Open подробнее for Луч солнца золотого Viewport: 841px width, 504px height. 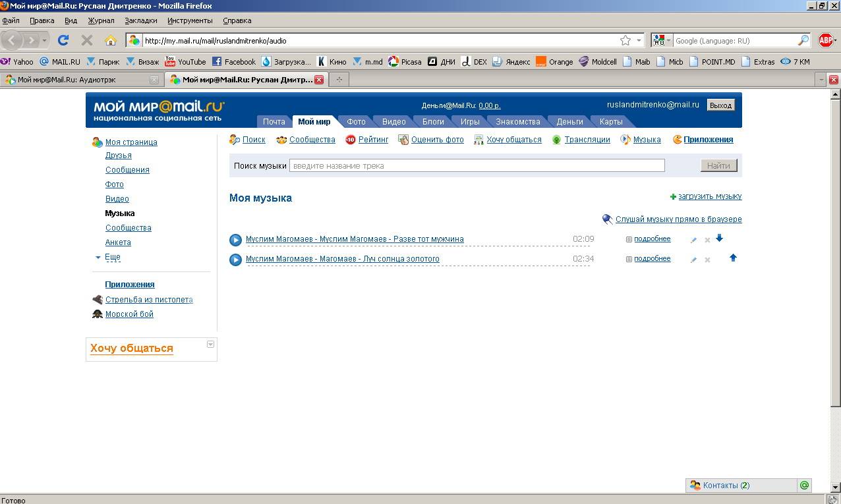(x=652, y=259)
